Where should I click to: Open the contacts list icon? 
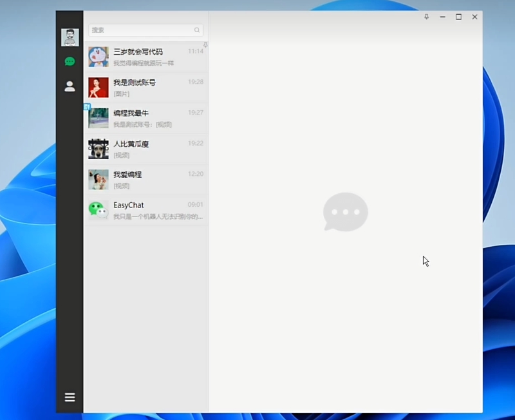[x=70, y=86]
